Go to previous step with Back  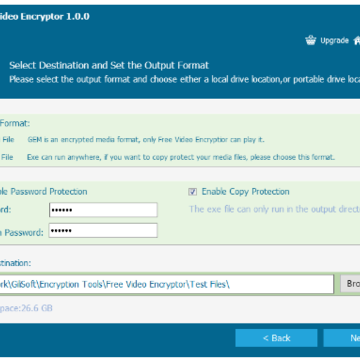click(x=276, y=338)
